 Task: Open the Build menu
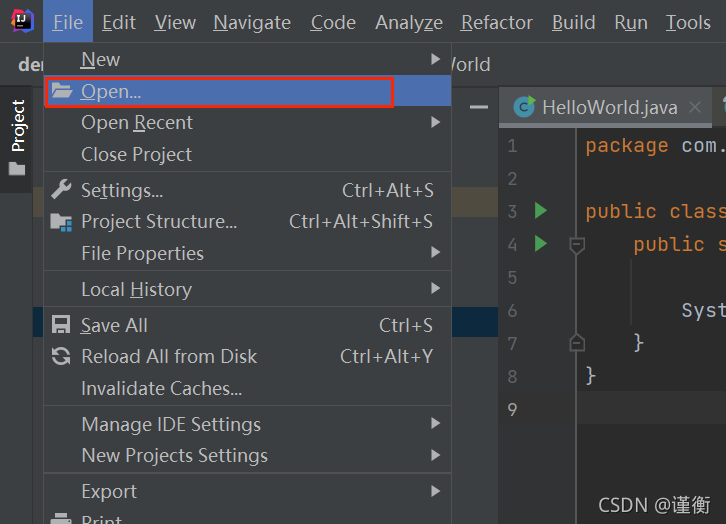pyautogui.click(x=573, y=22)
